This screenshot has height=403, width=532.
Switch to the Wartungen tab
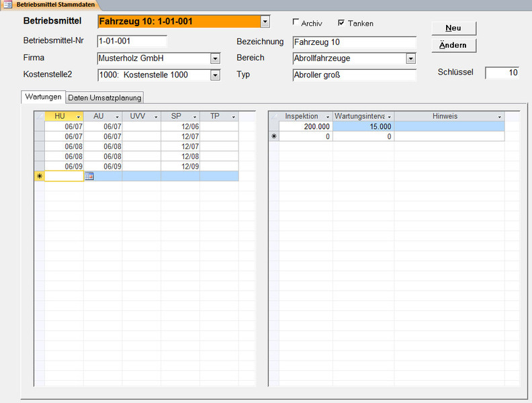43,97
